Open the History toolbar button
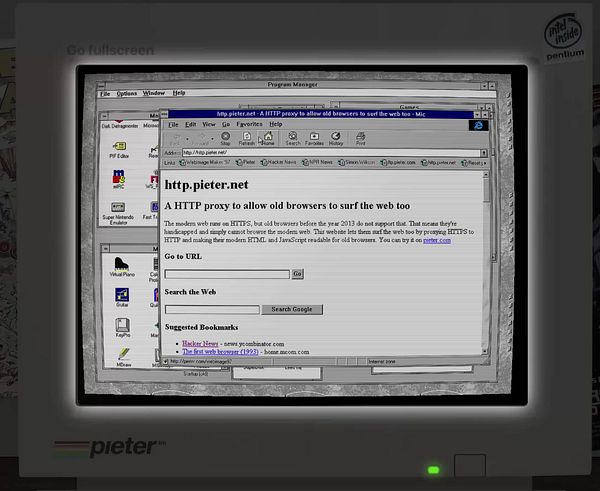 (336, 139)
